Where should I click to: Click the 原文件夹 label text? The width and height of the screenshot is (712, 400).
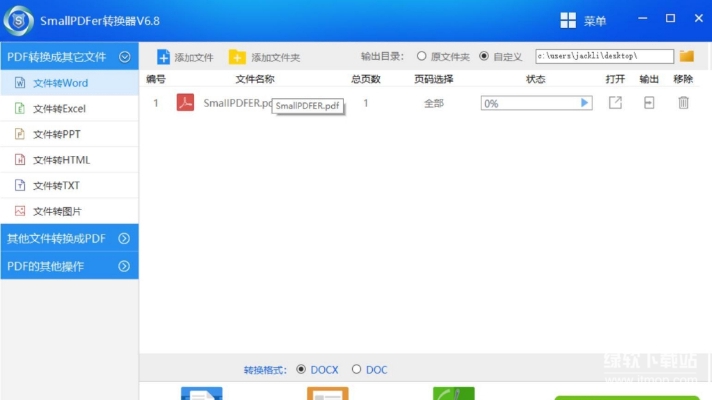(x=450, y=57)
